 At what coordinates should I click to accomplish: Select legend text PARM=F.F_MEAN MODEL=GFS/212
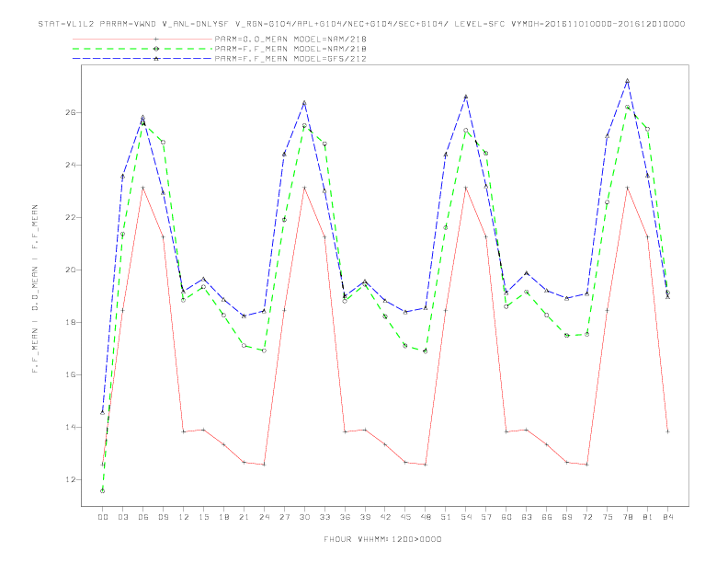(290, 59)
